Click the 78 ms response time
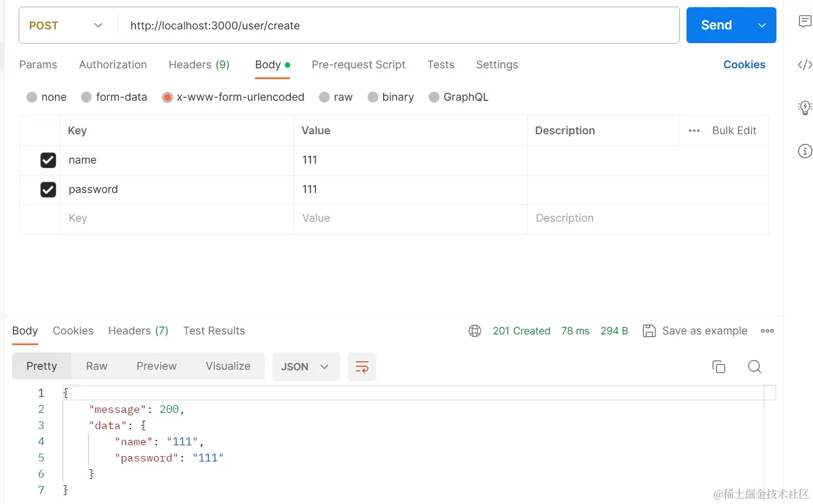This screenshot has height=504, width=813. coord(575,331)
